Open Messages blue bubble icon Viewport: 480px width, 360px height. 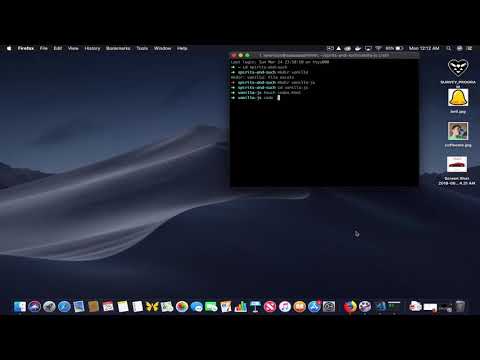click(196, 306)
